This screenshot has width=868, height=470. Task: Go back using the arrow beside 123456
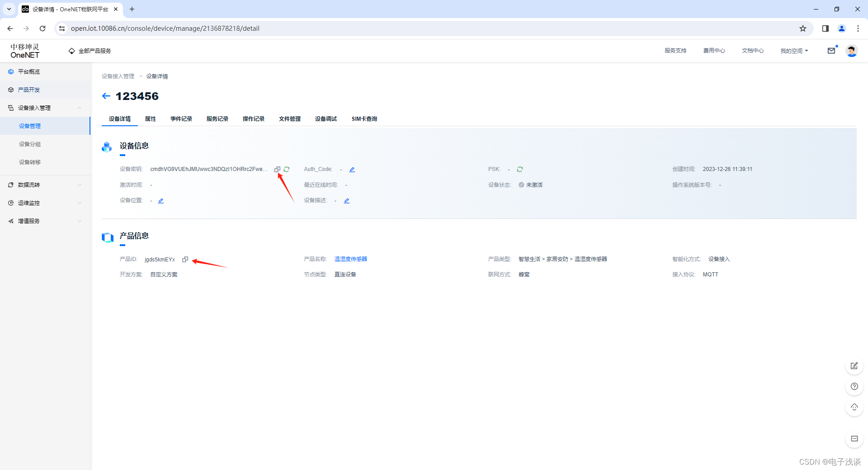coord(106,96)
